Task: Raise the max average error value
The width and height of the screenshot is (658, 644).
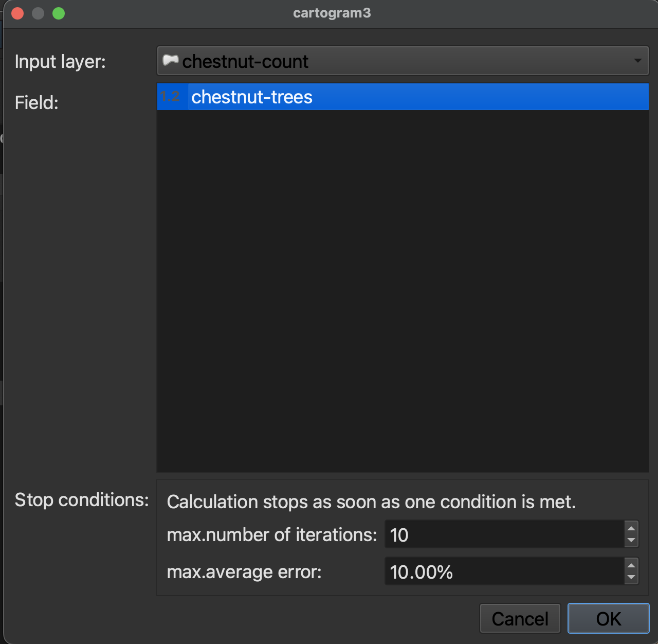Action: pyautogui.click(x=631, y=566)
